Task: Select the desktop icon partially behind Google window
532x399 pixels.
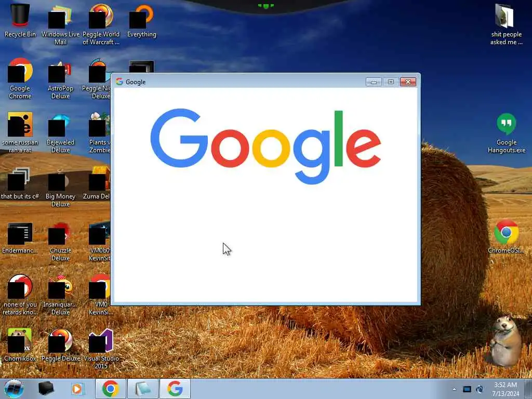Action: (x=141, y=66)
